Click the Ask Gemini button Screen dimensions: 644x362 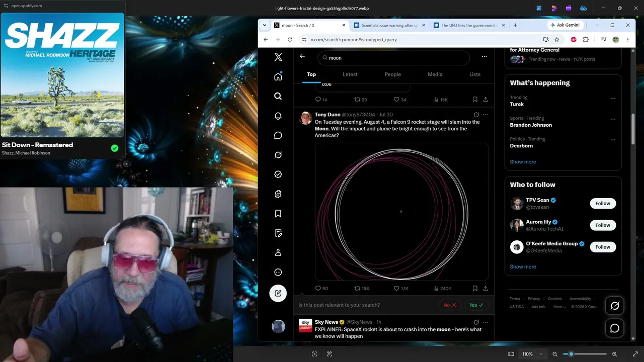click(565, 25)
